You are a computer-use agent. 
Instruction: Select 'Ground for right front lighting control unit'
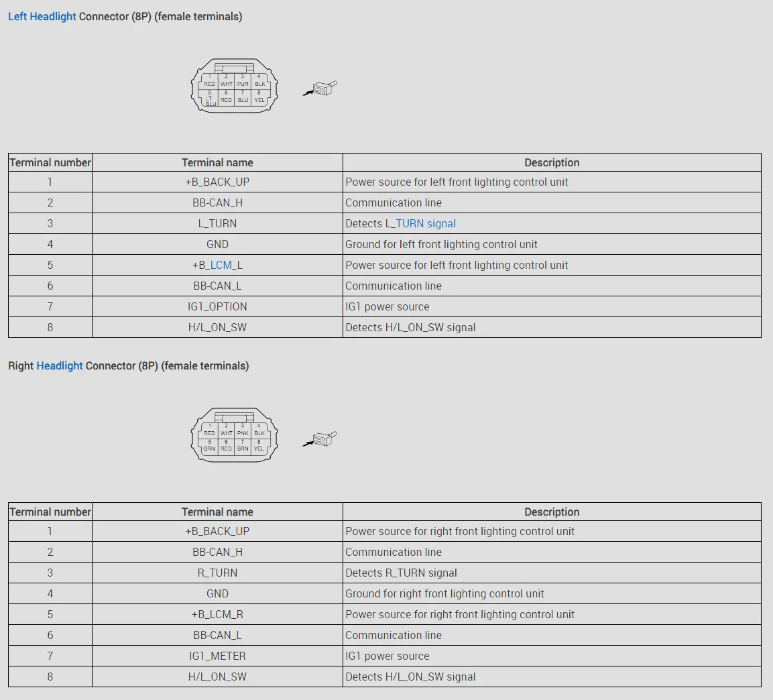[x=444, y=593]
